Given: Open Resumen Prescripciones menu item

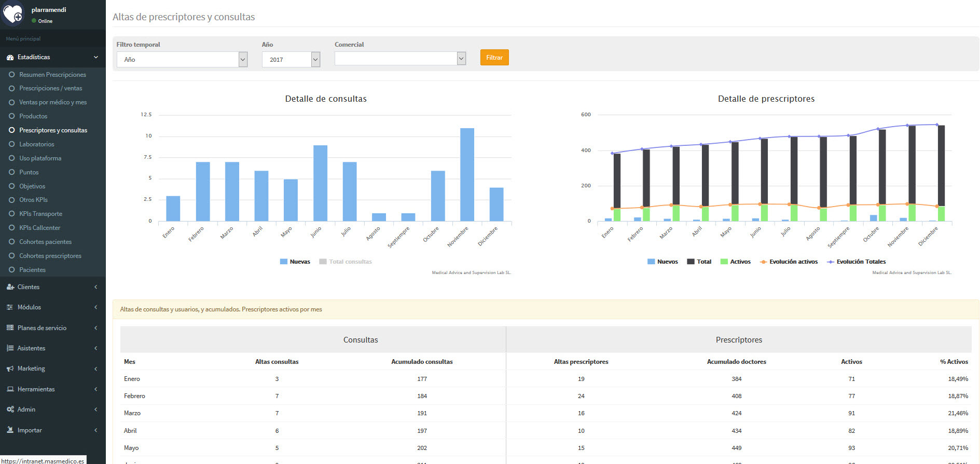Looking at the screenshot, I should click(52, 75).
